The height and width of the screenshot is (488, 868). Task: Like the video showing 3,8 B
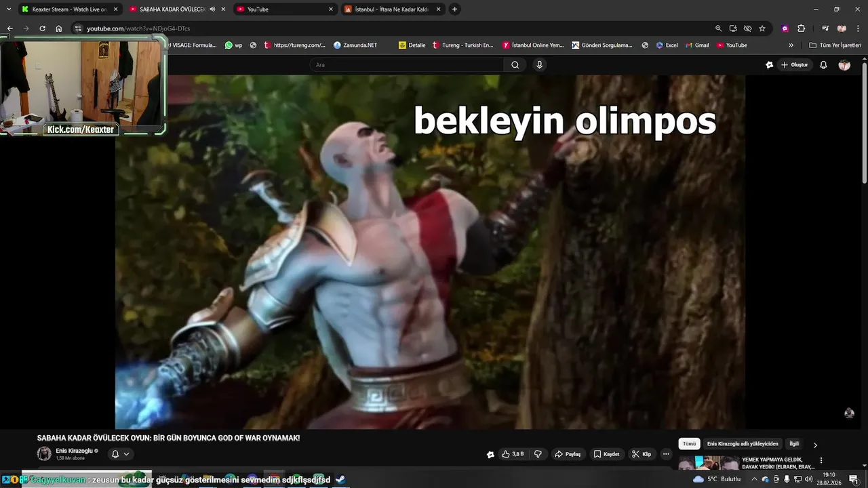[513, 454]
